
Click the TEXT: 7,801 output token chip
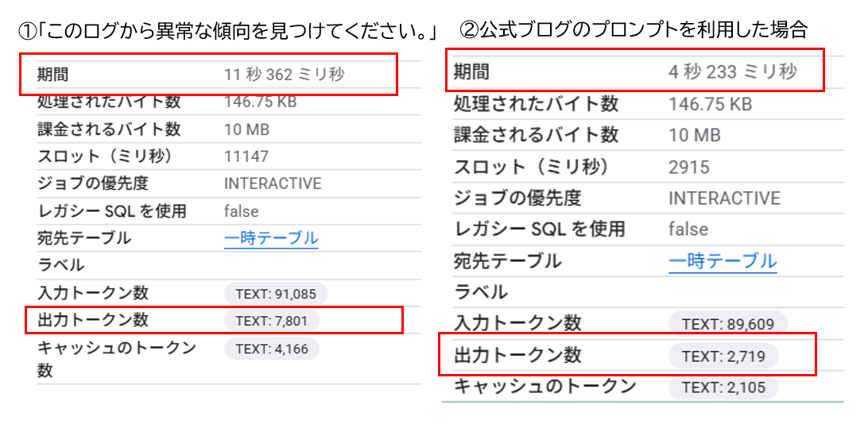(272, 320)
